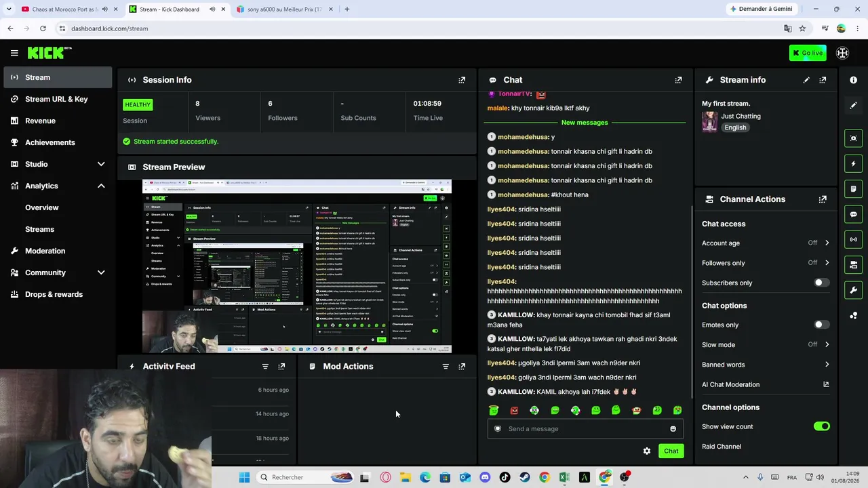Open Windows Start menu
This screenshot has height=488, width=868.
(244, 477)
